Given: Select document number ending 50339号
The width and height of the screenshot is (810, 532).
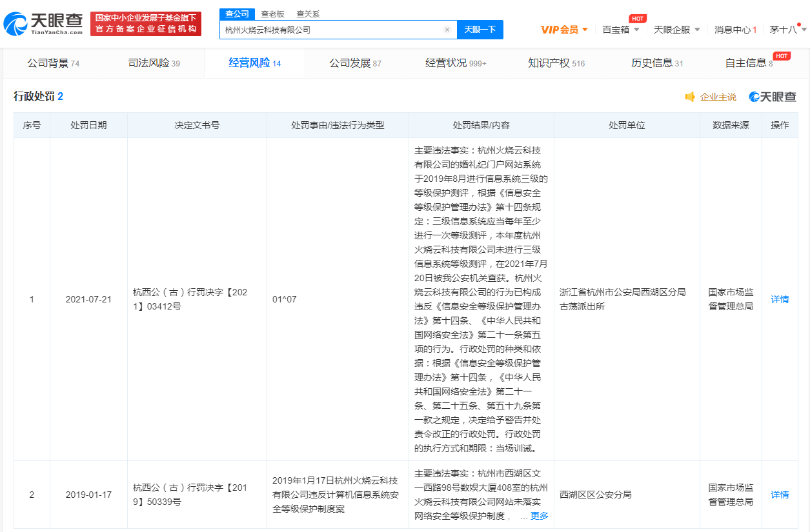Looking at the screenshot, I should tap(190, 495).
